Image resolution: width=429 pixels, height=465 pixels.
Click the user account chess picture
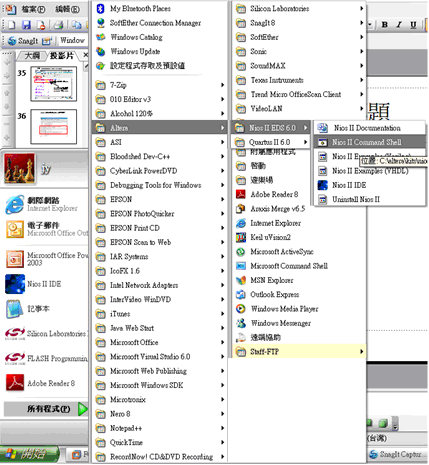coord(20,169)
